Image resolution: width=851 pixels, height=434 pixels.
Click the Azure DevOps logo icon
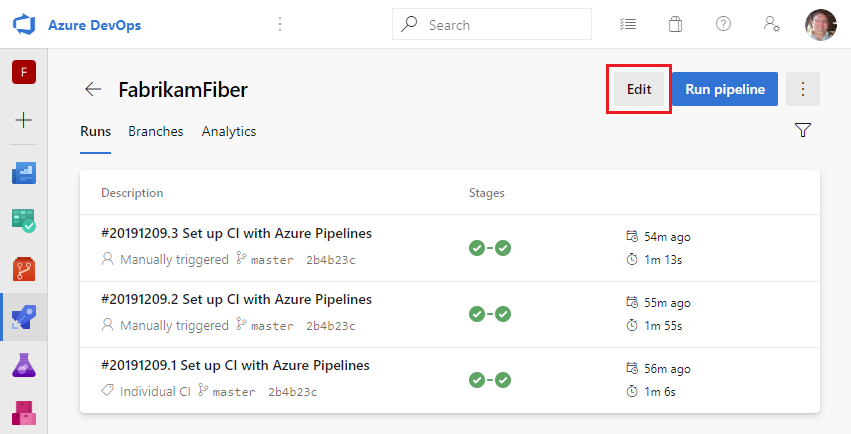tap(24, 25)
